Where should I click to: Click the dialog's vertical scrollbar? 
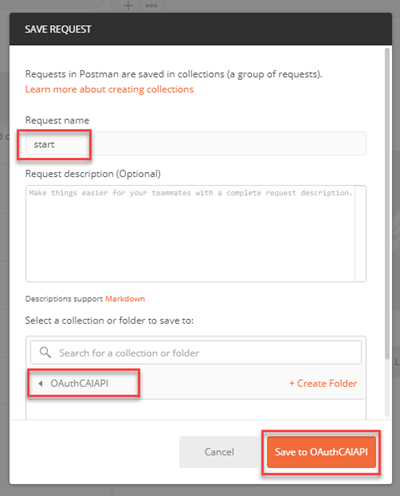click(x=387, y=203)
